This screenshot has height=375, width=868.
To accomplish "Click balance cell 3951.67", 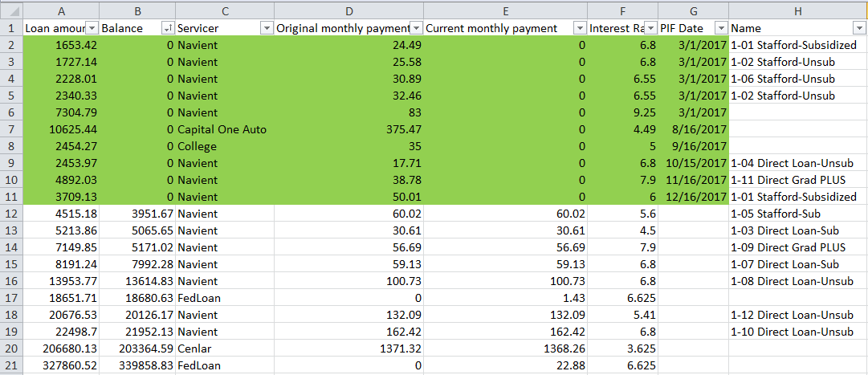I will (x=137, y=214).
